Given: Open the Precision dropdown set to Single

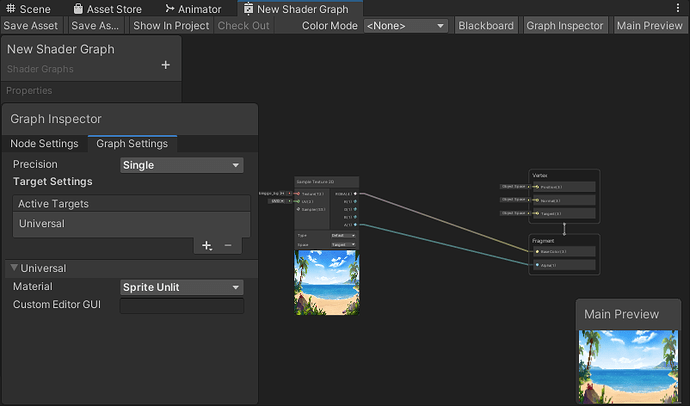Looking at the screenshot, I should [182, 165].
